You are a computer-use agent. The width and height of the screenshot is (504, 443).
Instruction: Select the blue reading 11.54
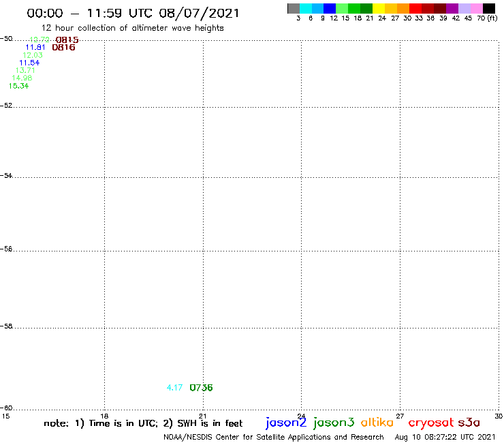click(x=29, y=63)
